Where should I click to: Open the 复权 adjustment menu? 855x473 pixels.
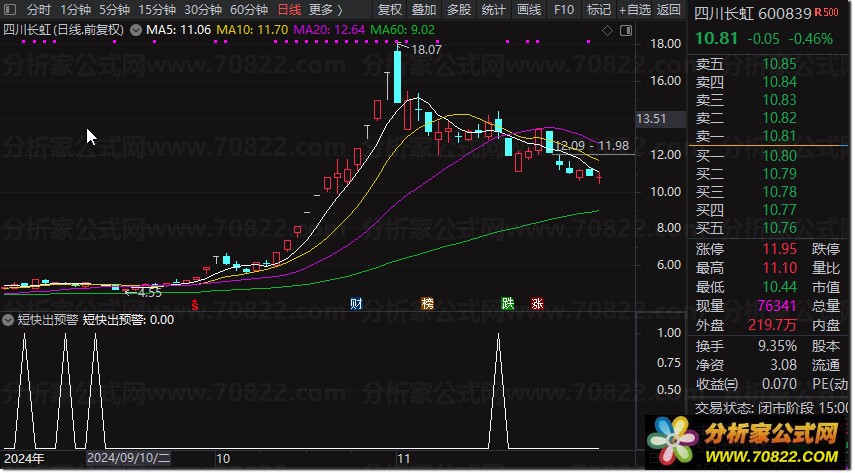(x=390, y=10)
